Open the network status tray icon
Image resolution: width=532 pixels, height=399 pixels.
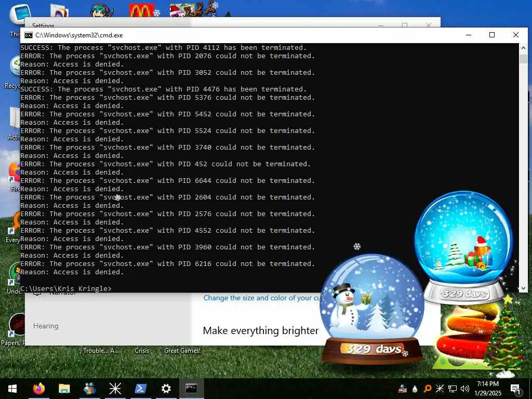pyautogui.click(x=453, y=389)
